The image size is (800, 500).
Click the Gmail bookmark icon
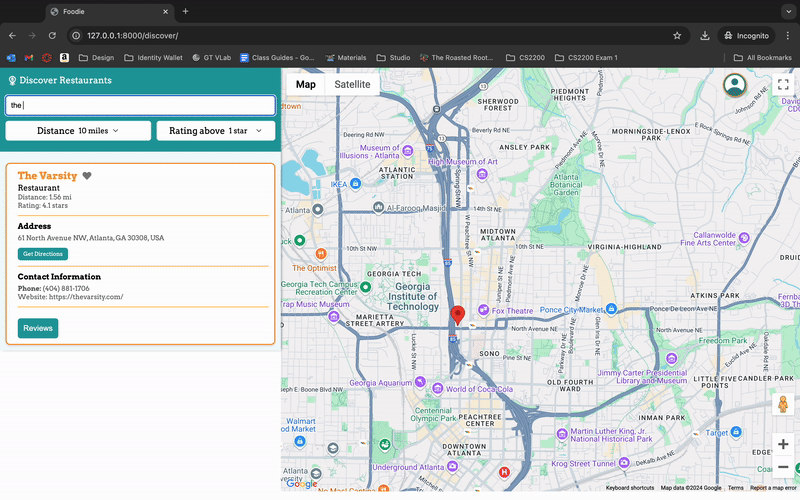click(x=29, y=58)
